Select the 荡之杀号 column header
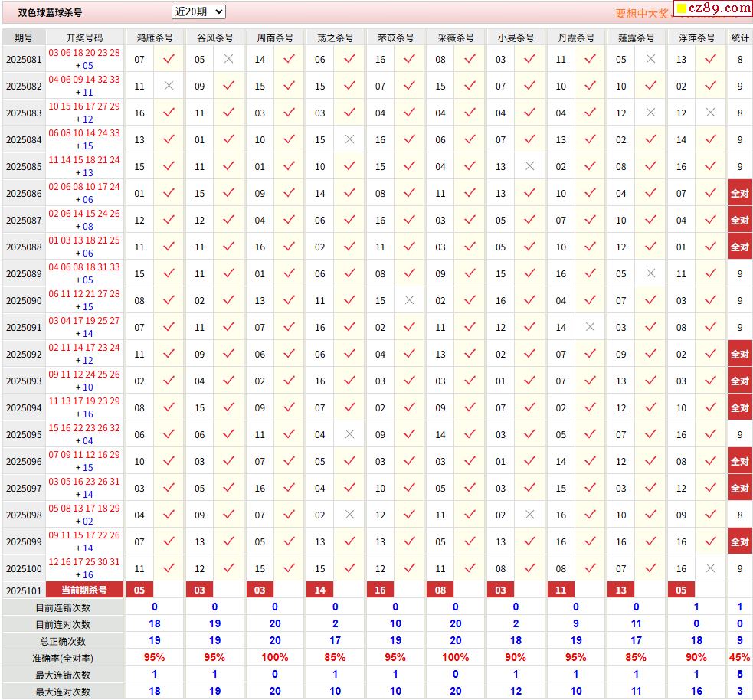This screenshot has width=753, height=700. pyautogui.click(x=336, y=38)
